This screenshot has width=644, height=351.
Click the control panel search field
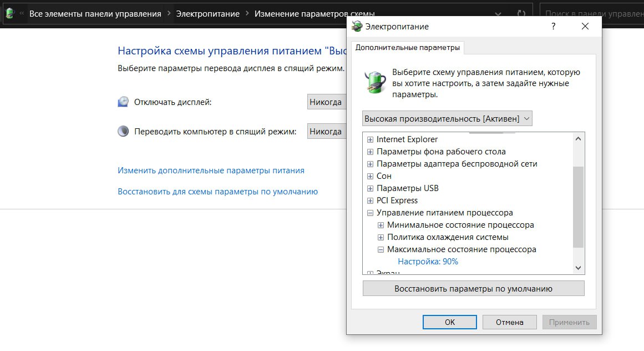coord(591,13)
